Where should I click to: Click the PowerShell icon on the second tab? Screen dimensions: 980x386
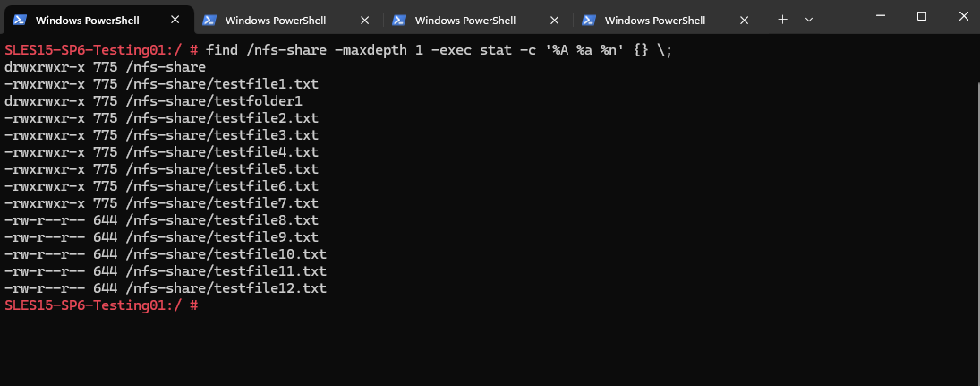pyautogui.click(x=209, y=20)
